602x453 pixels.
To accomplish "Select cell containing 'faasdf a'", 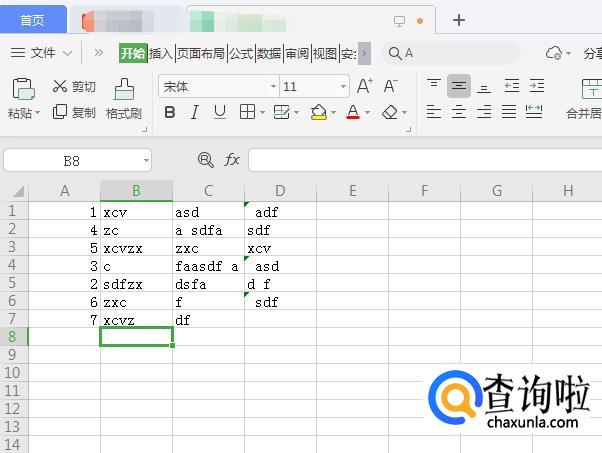I will 208,265.
